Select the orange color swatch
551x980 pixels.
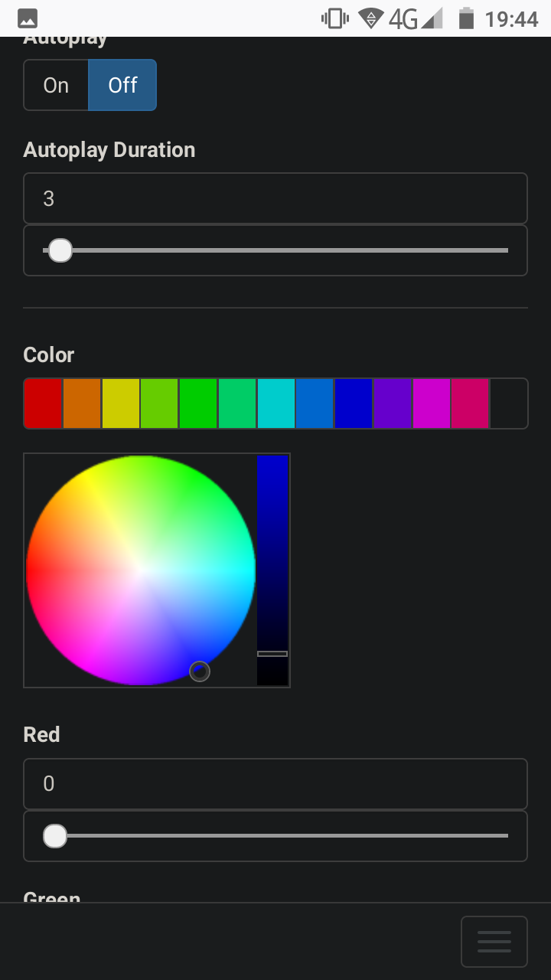click(x=82, y=403)
